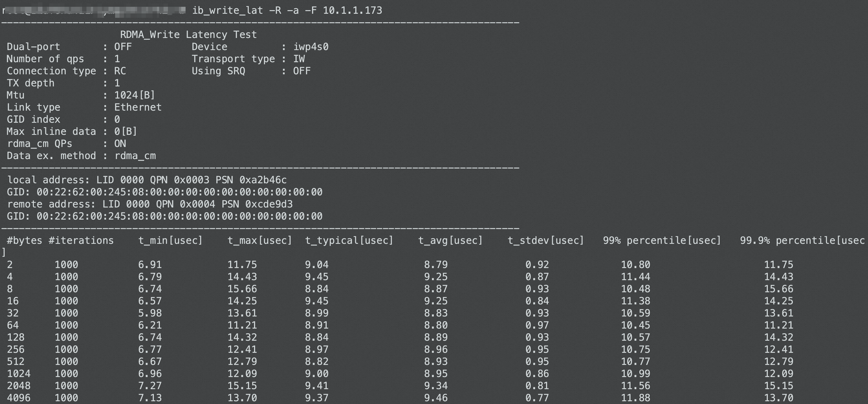Select t_min 7.27 in the 2048-byte row
Image resolution: width=868 pixels, height=404 pixels.
point(150,386)
